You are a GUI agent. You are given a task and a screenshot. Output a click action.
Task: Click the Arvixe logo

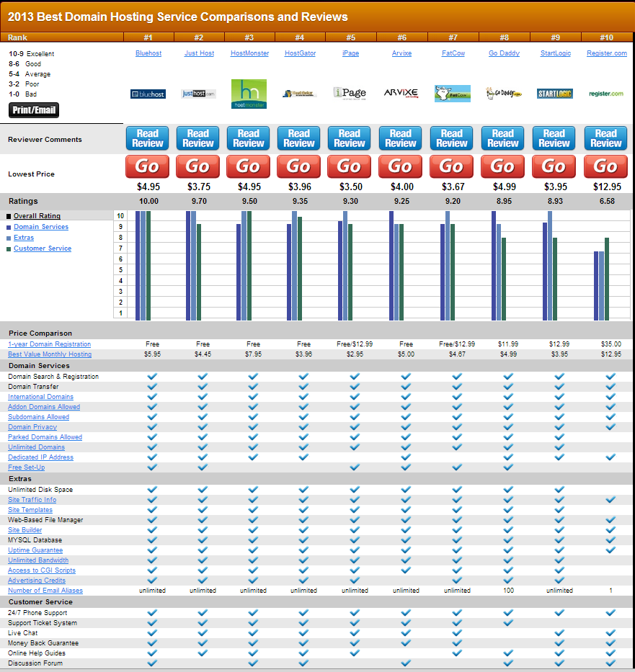coord(401,93)
